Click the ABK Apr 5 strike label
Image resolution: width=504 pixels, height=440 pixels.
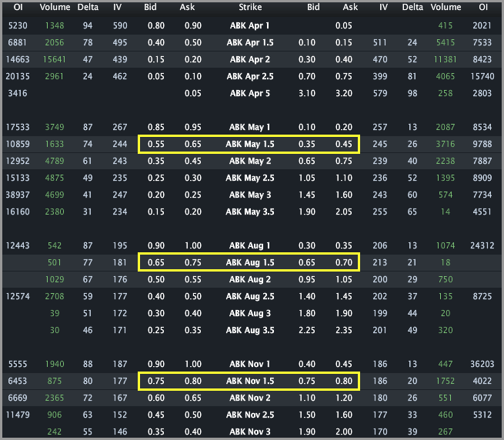point(250,94)
